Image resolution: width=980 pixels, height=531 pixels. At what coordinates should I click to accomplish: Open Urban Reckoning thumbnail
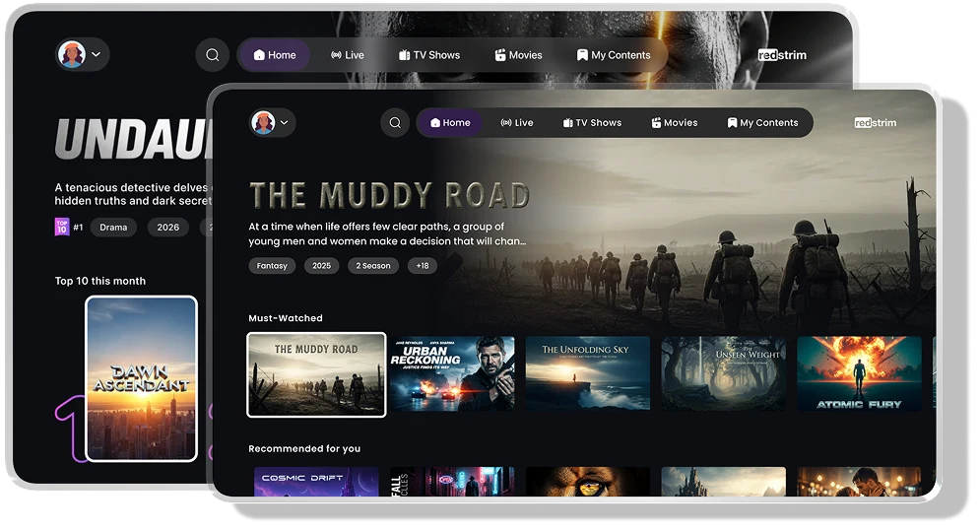452,373
